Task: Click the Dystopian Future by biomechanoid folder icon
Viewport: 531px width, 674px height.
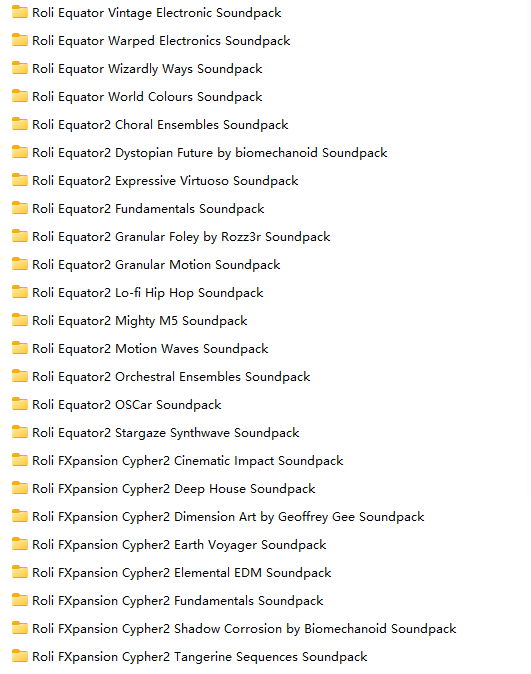Action: [19, 152]
